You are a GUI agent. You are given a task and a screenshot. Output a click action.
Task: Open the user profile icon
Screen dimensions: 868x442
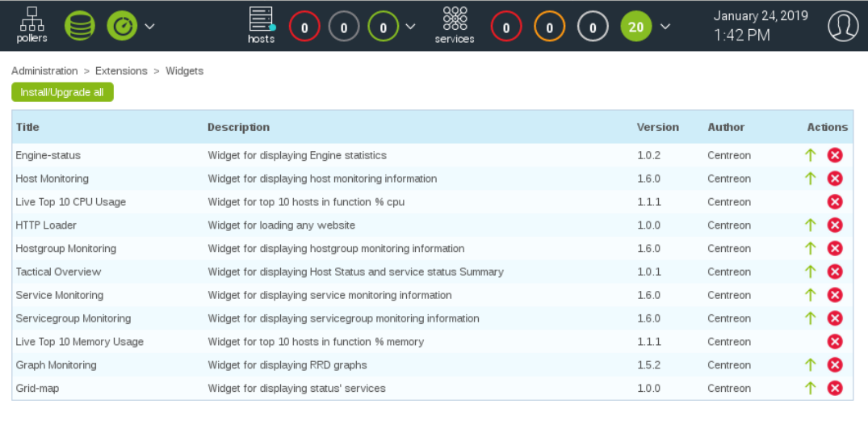[x=843, y=26]
